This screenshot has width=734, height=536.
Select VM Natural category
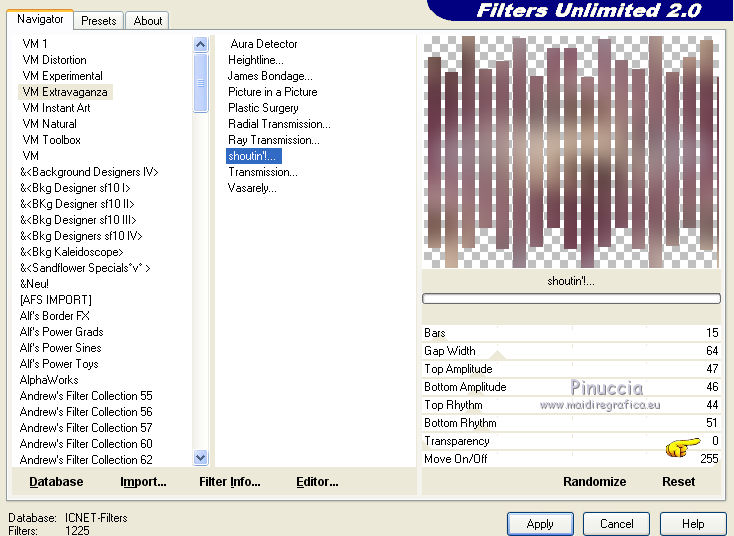[x=49, y=124]
